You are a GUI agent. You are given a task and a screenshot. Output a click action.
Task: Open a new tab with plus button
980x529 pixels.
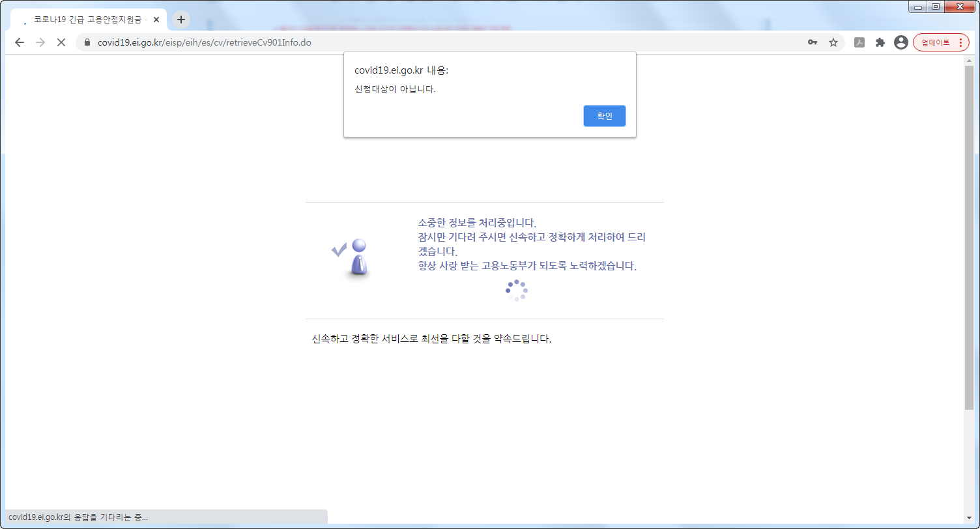tap(181, 20)
